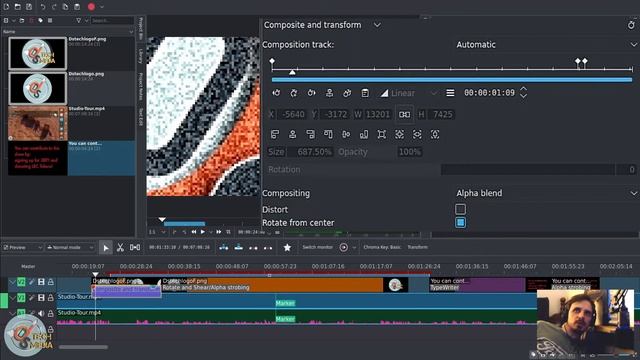Select the first keyframe diamond on the ruler

click(272, 62)
